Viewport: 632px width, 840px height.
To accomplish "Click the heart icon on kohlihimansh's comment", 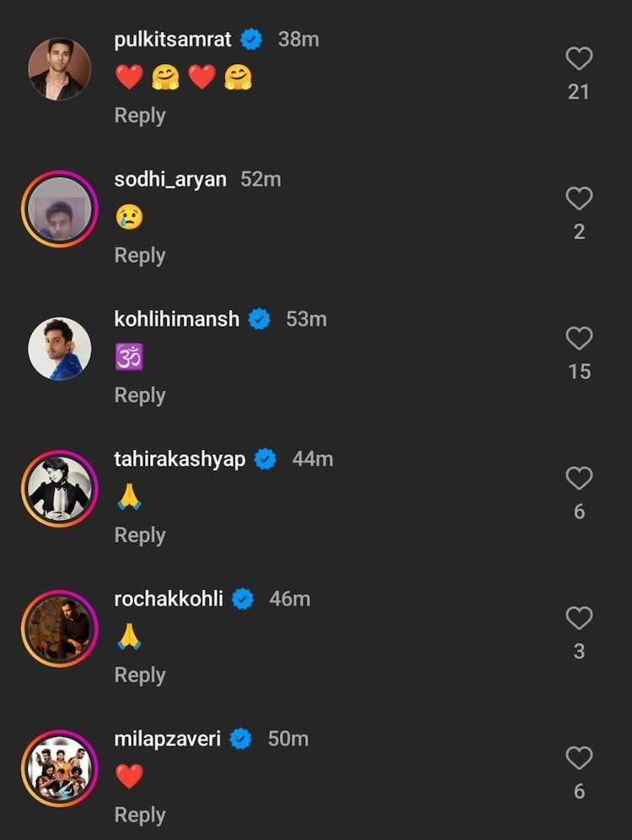I will pyautogui.click(x=579, y=339).
